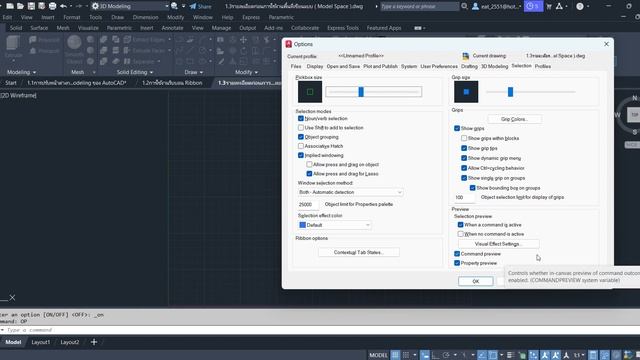Select the Visualize ribbon tab
Viewport: 640px width, 360px height.
click(88, 28)
